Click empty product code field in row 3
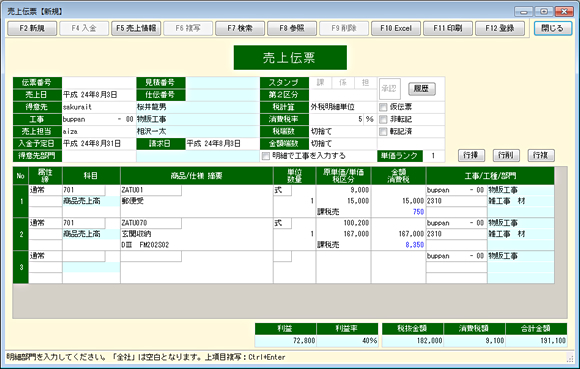The height and width of the screenshot is (369, 580). (x=151, y=256)
